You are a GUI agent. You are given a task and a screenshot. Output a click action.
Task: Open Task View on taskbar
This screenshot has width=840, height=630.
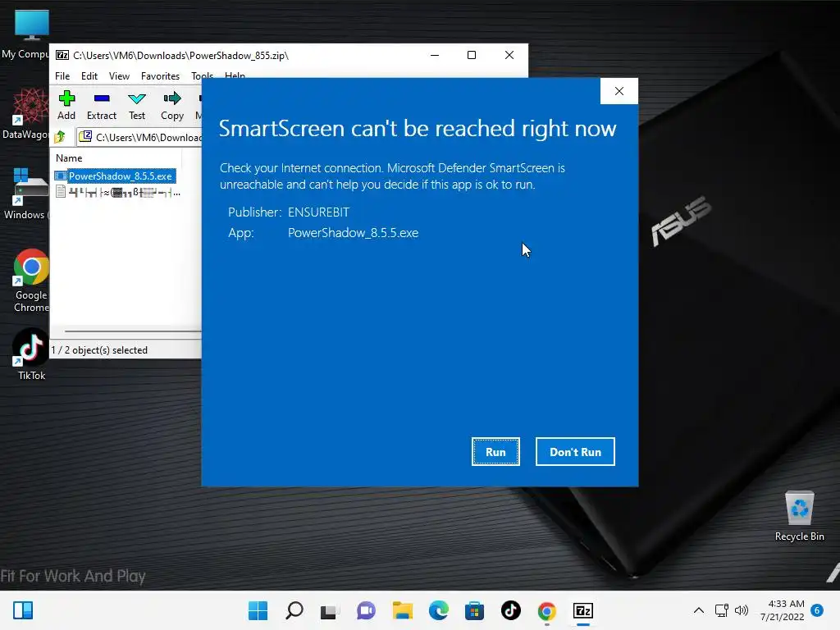click(330, 610)
